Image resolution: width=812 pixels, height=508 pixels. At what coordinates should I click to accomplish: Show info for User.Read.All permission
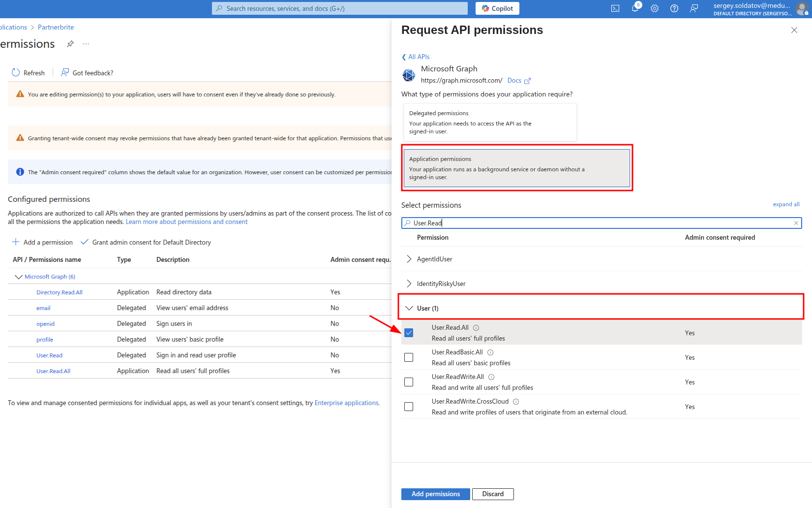[476, 328]
